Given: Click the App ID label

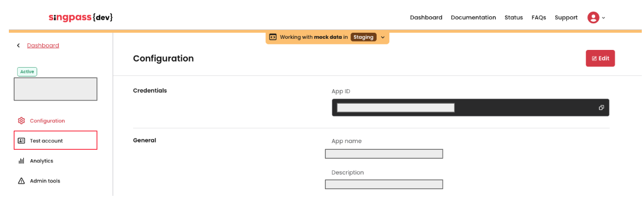Looking at the screenshot, I should (x=341, y=91).
